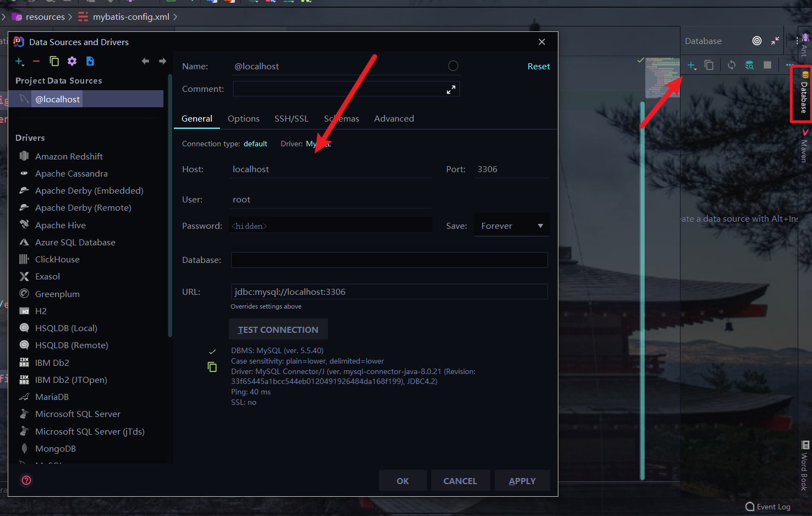This screenshot has width=812, height=516.
Task: Select the Amazon Redshift driver
Action: (69, 156)
